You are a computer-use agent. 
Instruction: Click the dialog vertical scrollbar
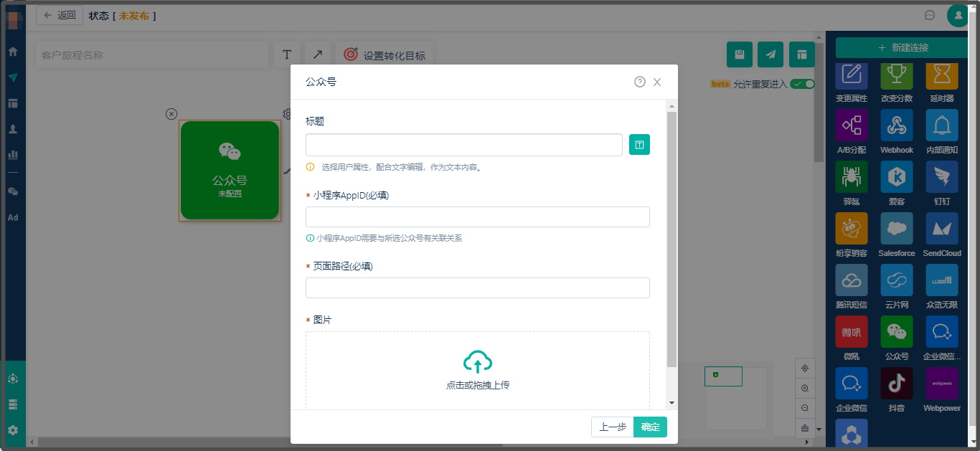tap(672, 239)
